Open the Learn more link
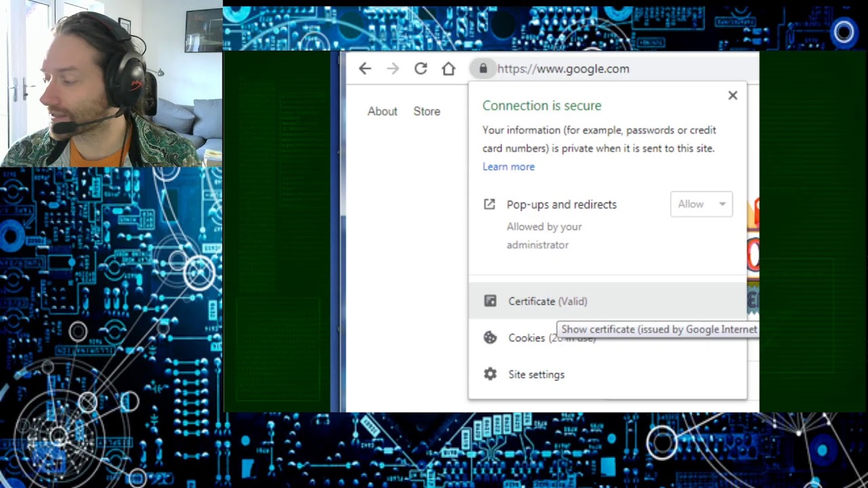 pyautogui.click(x=508, y=167)
